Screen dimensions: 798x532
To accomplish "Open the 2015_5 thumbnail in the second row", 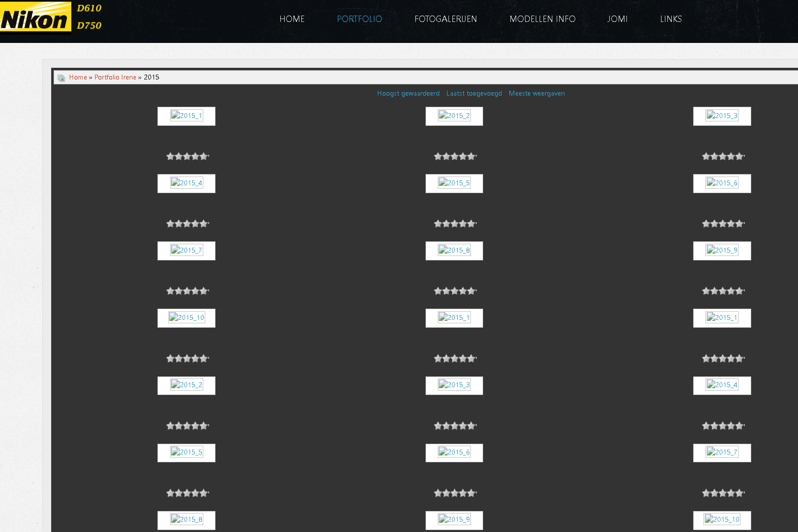I will pos(454,183).
